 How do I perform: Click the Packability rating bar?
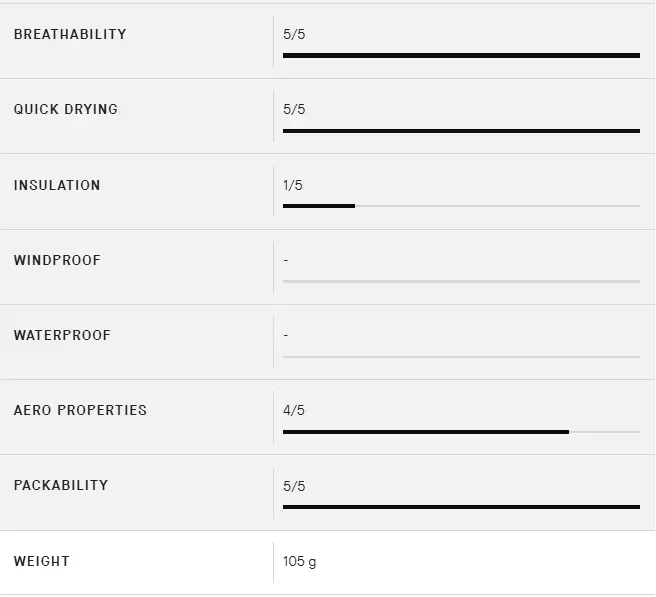coord(461,507)
